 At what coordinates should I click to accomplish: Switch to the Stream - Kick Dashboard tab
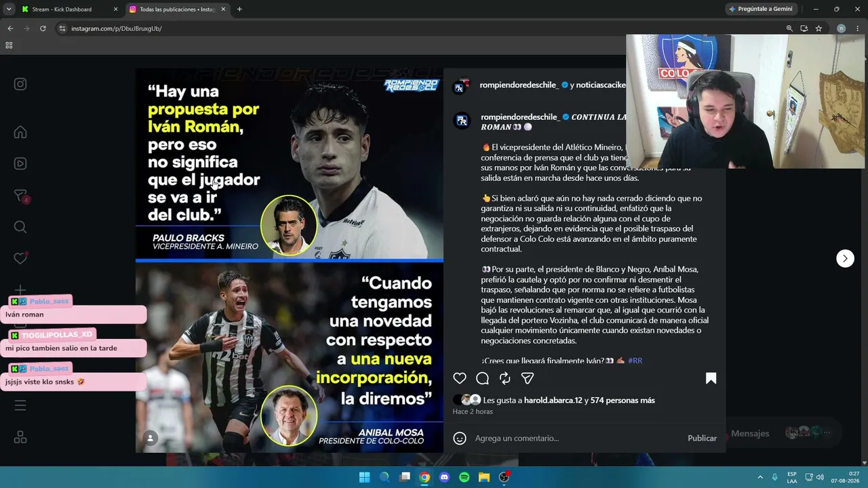point(62,9)
